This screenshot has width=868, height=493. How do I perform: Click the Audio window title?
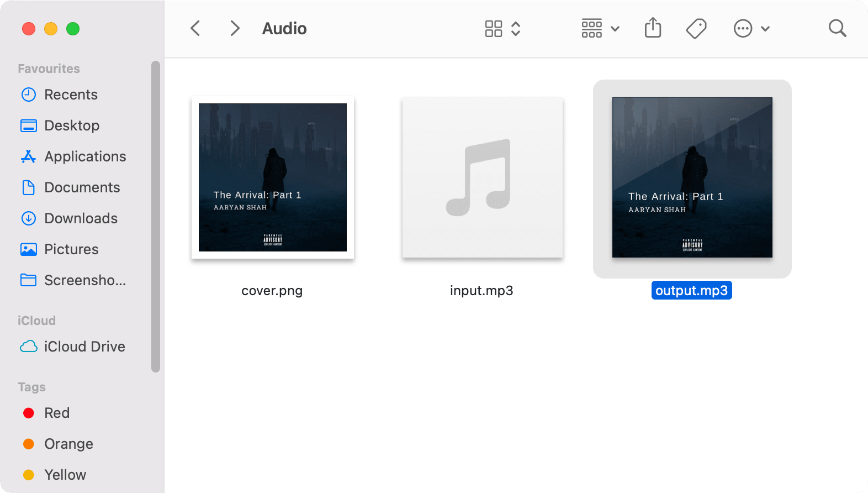tap(284, 29)
